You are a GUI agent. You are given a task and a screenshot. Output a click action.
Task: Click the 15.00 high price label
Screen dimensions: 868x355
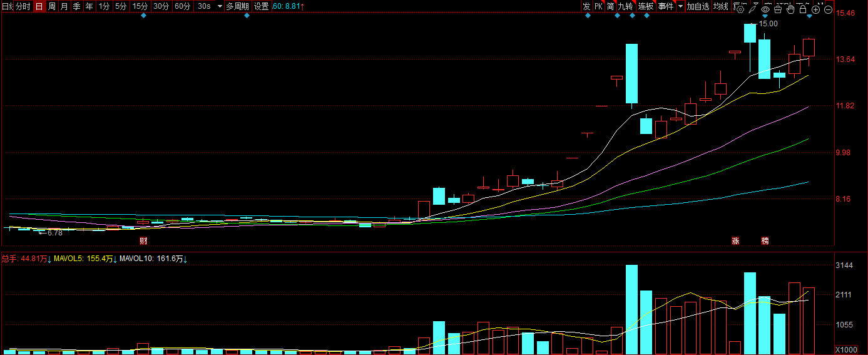point(768,24)
